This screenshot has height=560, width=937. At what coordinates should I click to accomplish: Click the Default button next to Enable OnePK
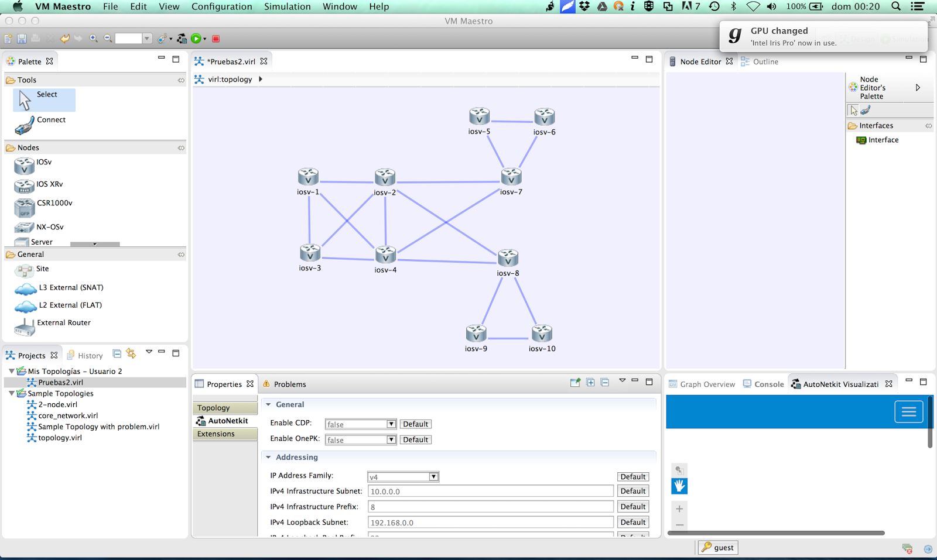click(x=415, y=439)
